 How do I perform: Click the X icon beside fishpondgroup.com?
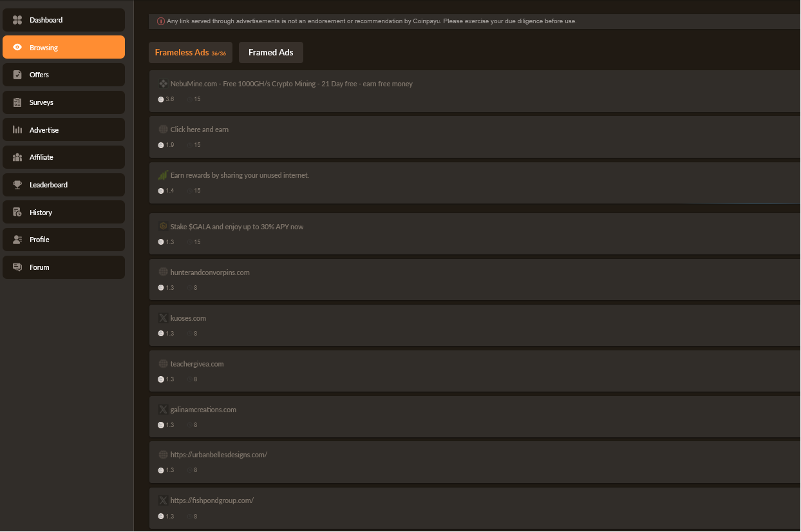[163, 500]
